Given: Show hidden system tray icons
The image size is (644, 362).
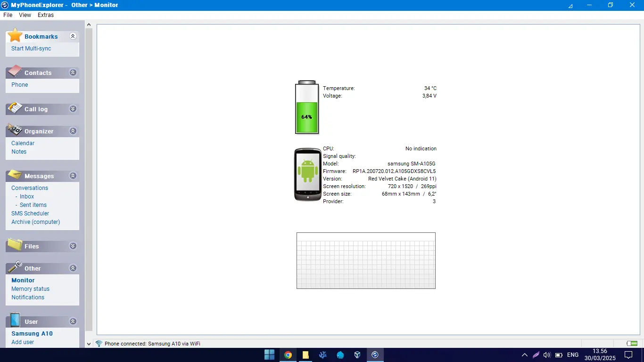Looking at the screenshot, I should [524, 355].
